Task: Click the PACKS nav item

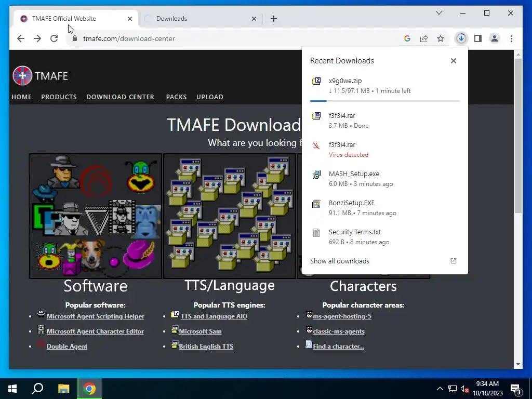Action: tap(176, 97)
